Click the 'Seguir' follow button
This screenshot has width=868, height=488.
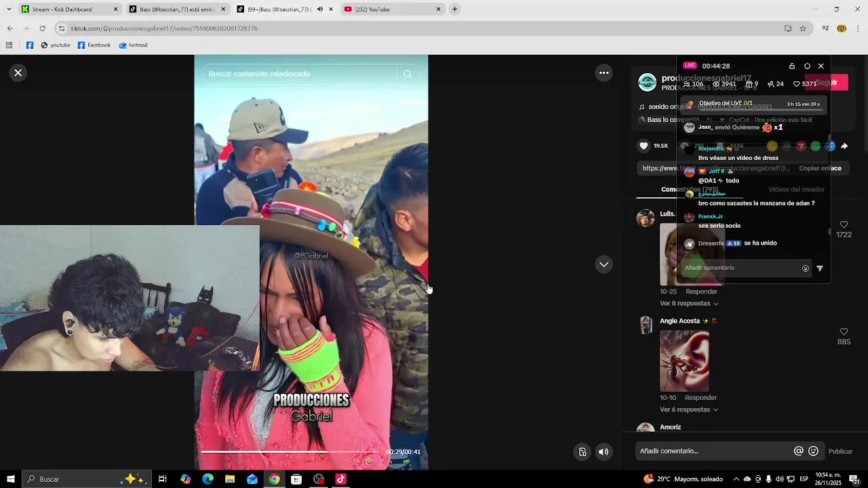(x=827, y=83)
